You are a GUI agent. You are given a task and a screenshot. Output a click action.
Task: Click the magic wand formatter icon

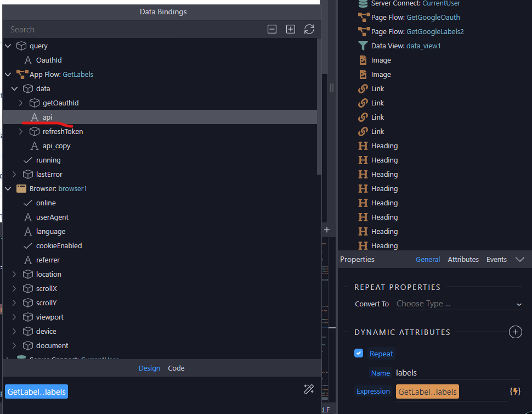(309, 389)
